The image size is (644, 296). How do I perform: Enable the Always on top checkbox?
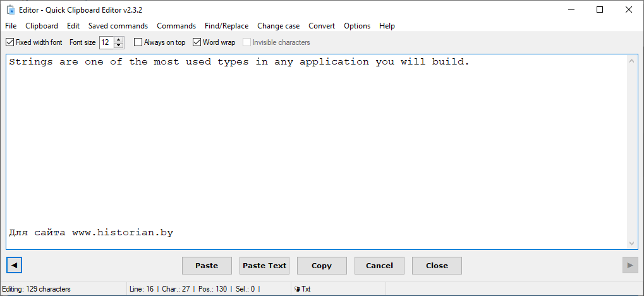click(x=138, y=42)
